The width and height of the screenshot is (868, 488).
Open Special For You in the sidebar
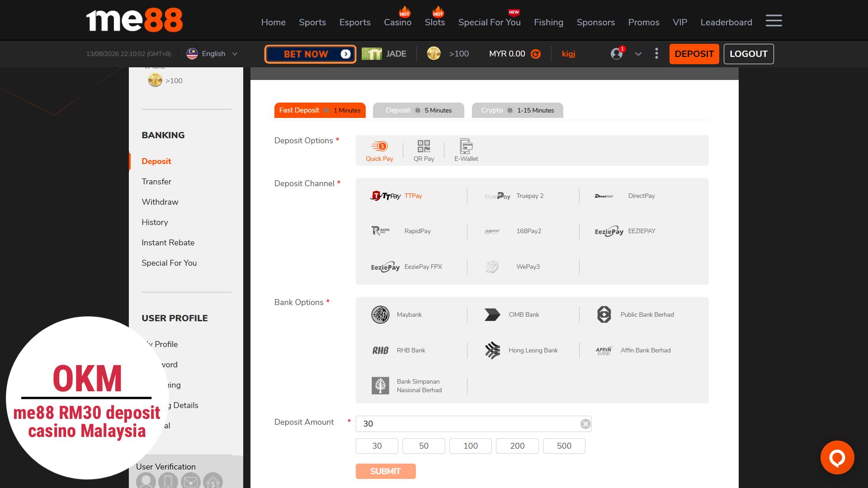(x=169, y=263)
